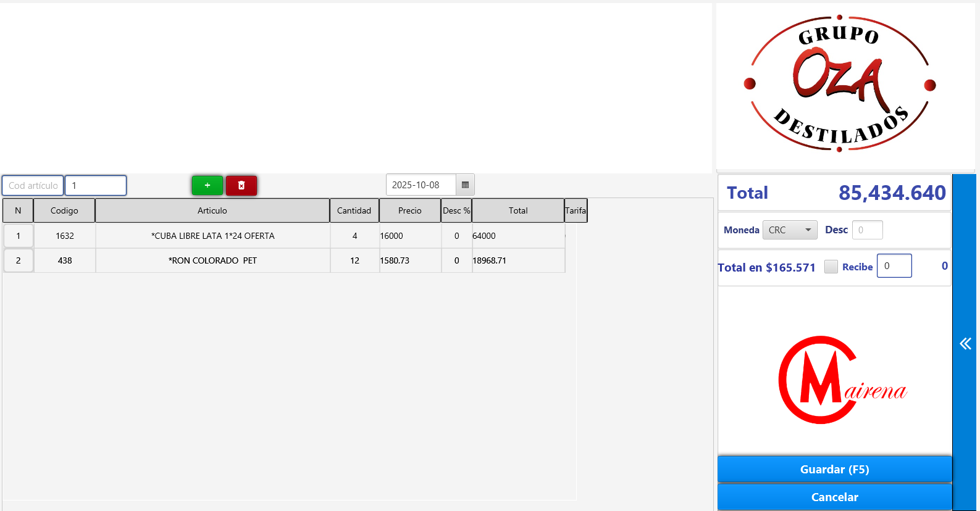Click the date field showing 2025-10-08
Image resolution: width=980 pixels, height=511 pixels.
[x=421, y=185]
